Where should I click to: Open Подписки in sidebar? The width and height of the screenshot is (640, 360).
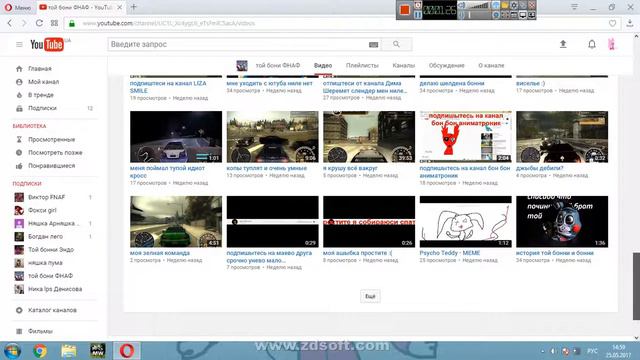[42, 108]
